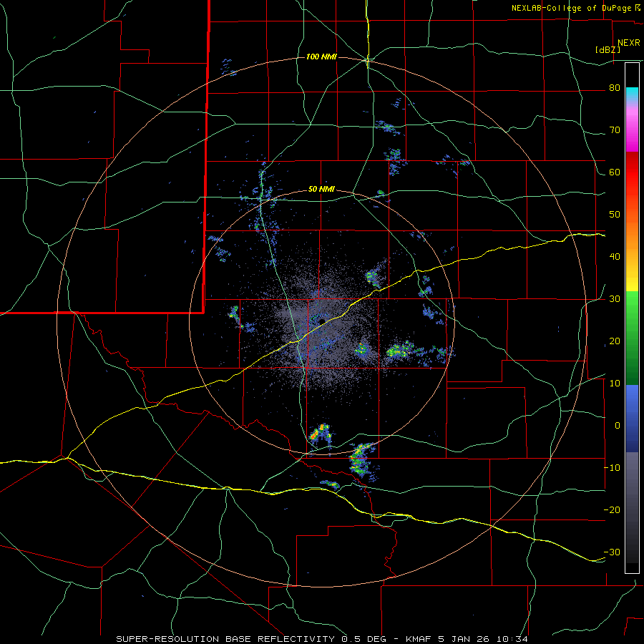Viewport: 644px width, 644px height.
Task: Click the magenta segment of the color bar
Action: [x=632, y=130]
